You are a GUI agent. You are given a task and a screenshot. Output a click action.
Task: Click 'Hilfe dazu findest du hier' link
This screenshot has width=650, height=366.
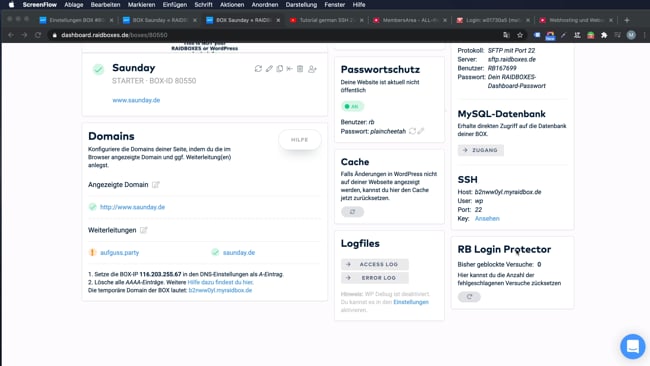(x=220, y=282)
